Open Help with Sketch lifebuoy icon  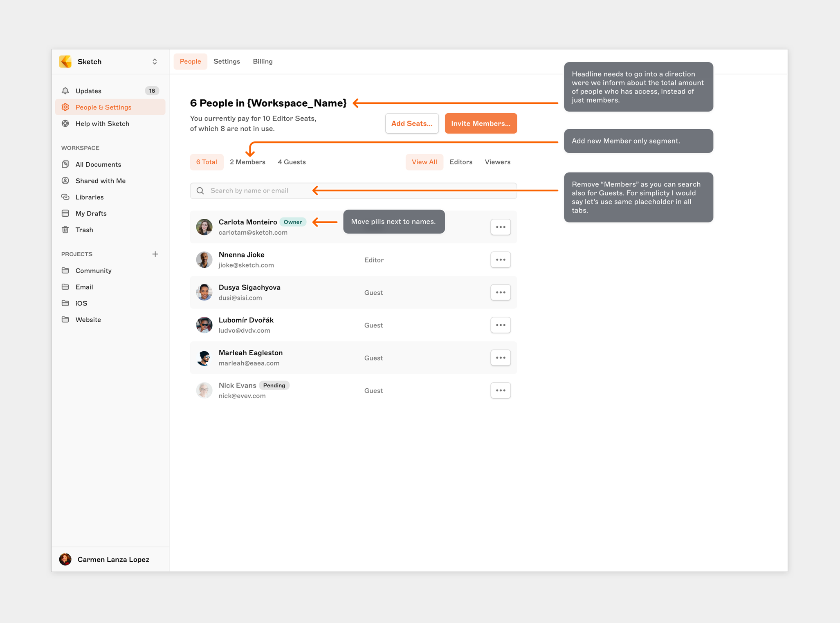coord(65,123)
